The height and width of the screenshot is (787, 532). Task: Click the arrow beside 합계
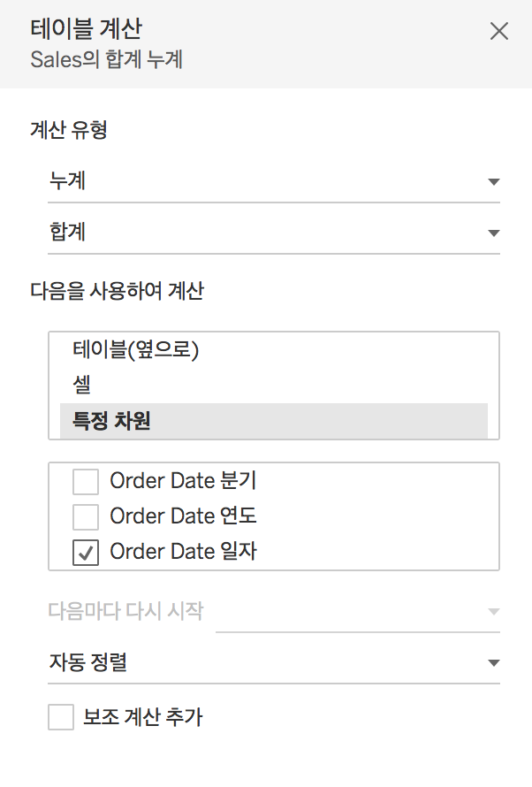493,233
